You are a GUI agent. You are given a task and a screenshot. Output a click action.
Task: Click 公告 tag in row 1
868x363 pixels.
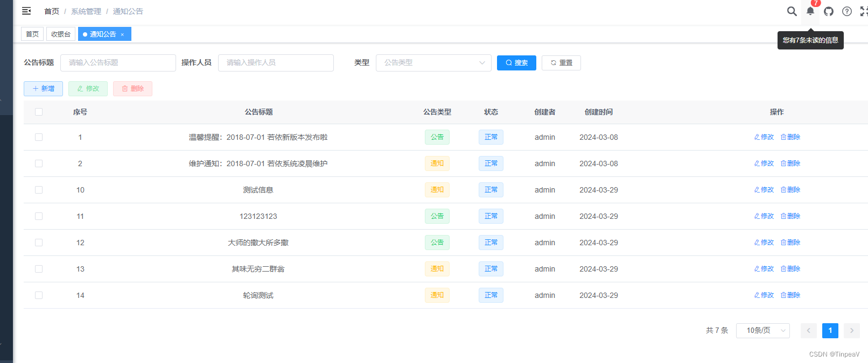point(437,137)
